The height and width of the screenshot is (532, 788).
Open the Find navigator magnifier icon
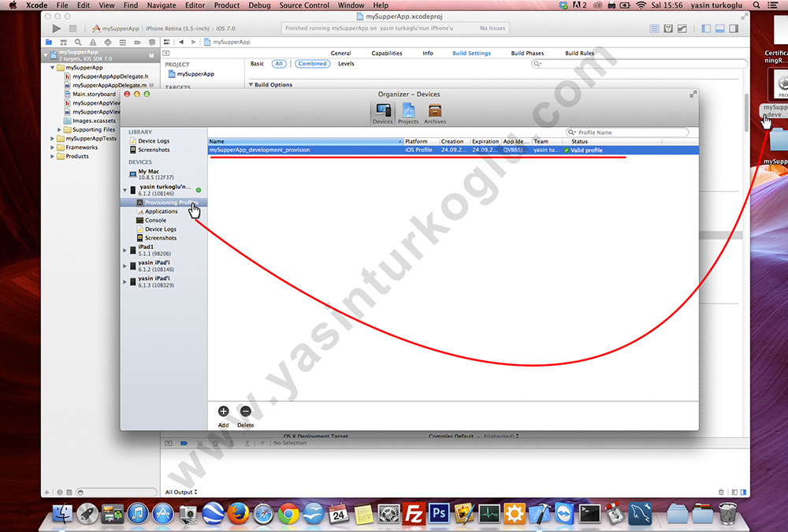(x=78, y=43)
